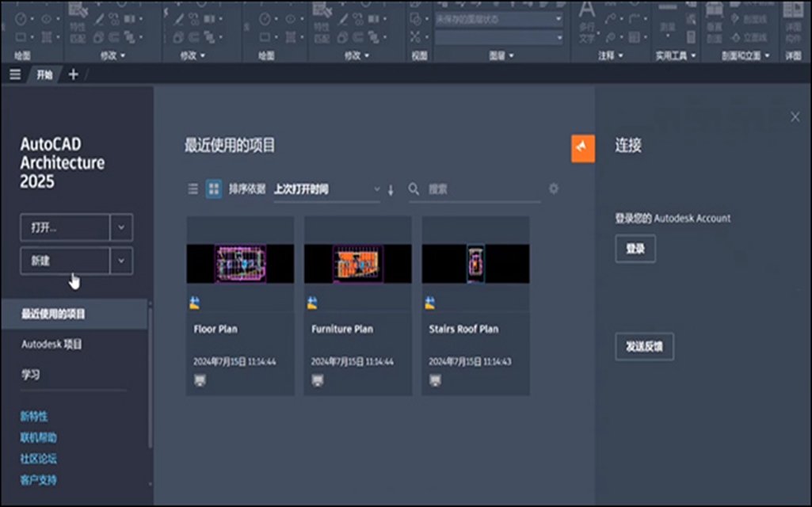The width and height of the screenshot is (812, 507).
Task: Switch to the 开始 tab
Action: point(44,75)
